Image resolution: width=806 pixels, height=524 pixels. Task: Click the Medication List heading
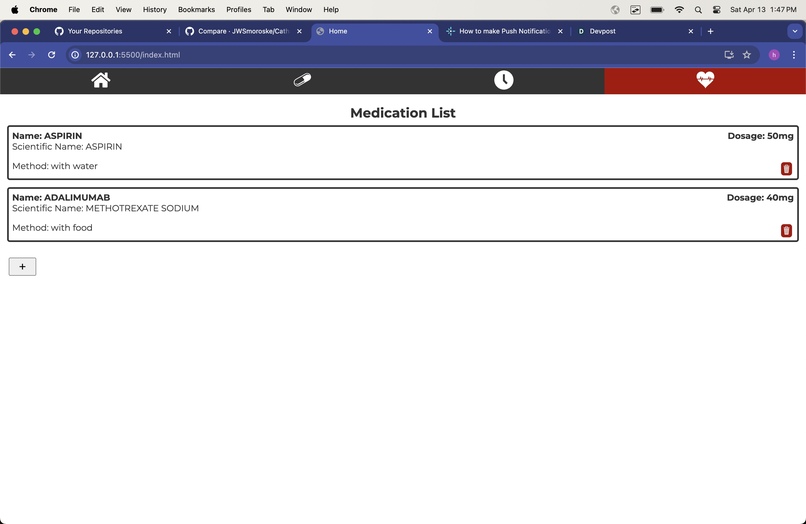pyautogui.click(x=403, y=113)
